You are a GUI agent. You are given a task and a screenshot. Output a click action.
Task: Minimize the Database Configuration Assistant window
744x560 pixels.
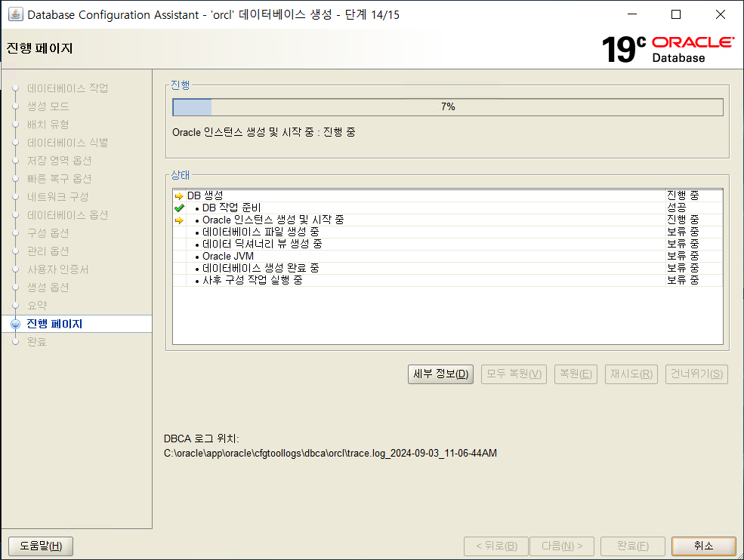pyautogui.click(x=632, y=14)
